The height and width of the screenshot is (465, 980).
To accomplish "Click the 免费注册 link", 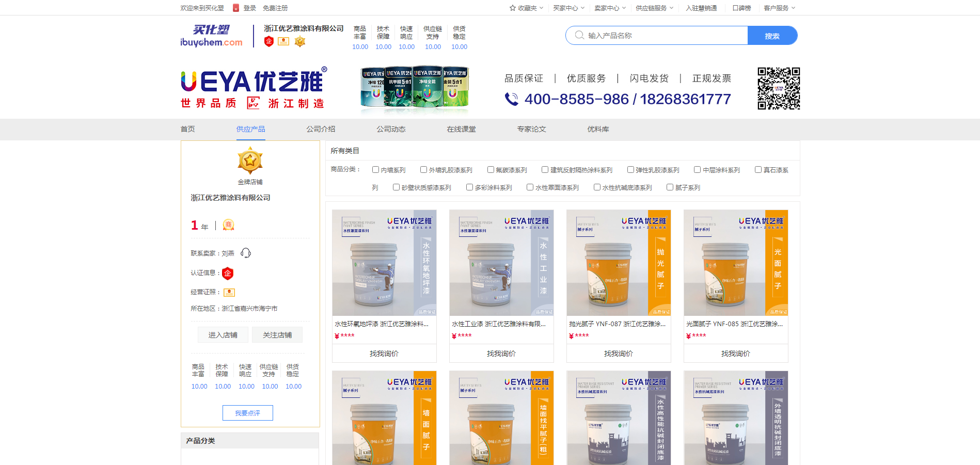I will [275, 8].
